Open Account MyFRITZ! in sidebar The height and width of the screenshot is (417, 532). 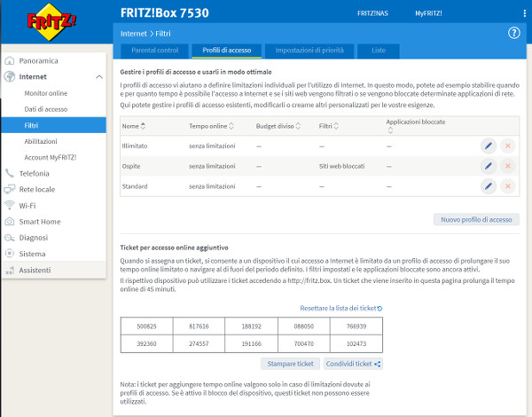(x=51, y=157)
